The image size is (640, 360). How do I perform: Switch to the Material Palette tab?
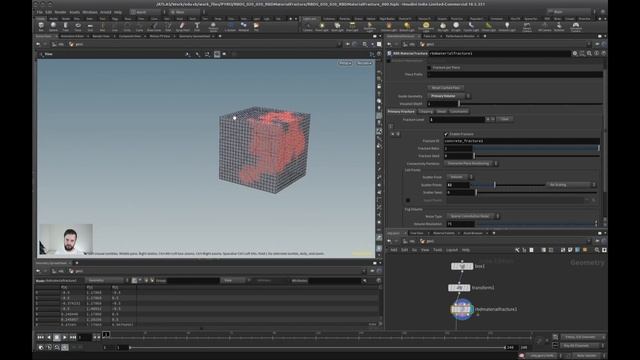click(443, 233)
